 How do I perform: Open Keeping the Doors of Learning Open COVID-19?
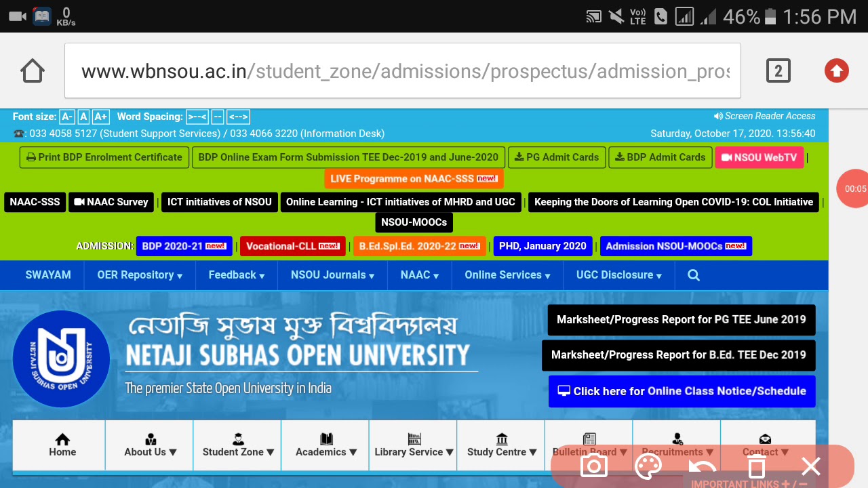[x=673, y=202]
